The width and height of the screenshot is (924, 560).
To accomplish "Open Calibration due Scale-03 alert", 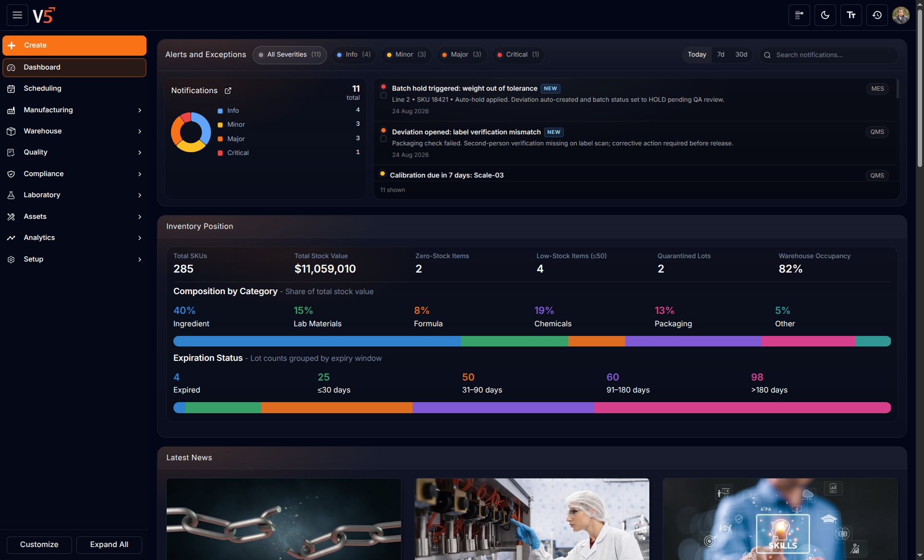I will point(447,176).
